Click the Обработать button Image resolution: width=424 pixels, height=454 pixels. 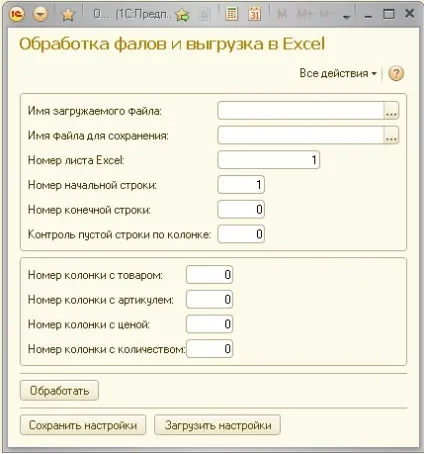coord(59,390)
